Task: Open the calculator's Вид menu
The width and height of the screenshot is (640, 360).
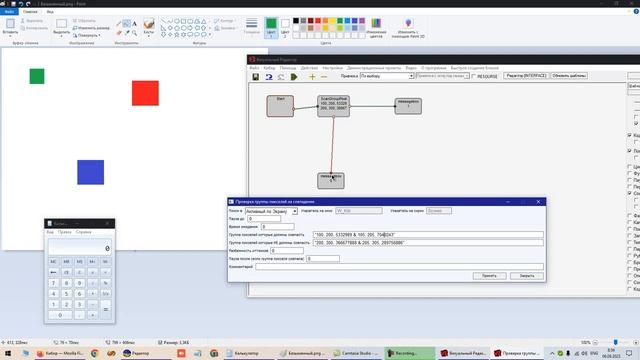Action: (50, 232)
